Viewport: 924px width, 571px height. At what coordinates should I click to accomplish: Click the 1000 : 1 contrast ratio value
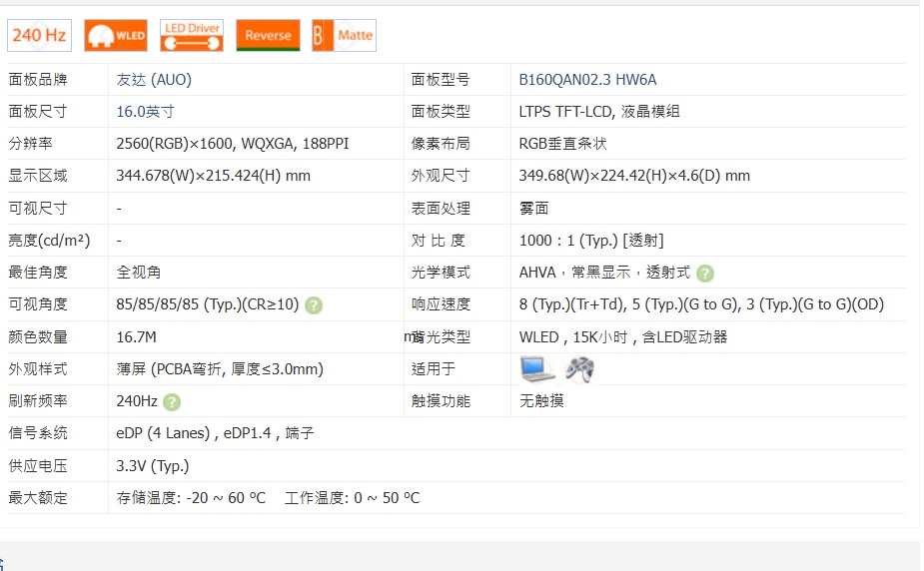click(x=591, y=241)
